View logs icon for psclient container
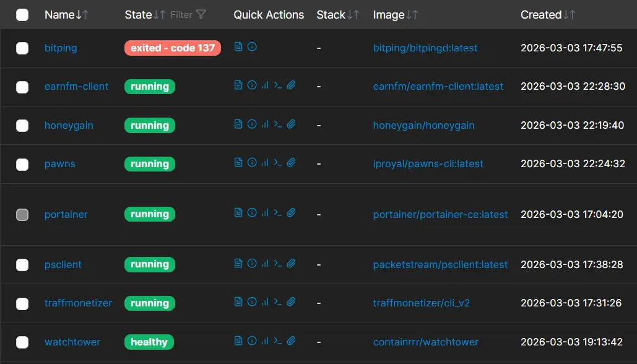 pos(238,263)
